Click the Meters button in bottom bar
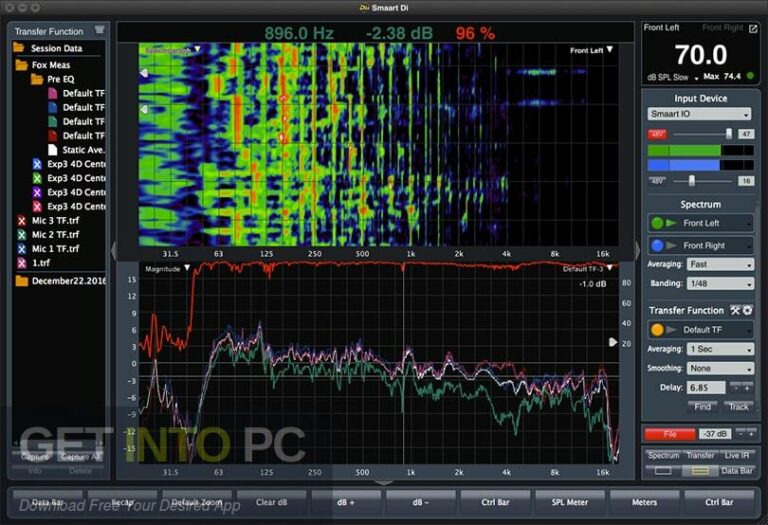This screenshot has width=768, height=525. pos(644,502)
